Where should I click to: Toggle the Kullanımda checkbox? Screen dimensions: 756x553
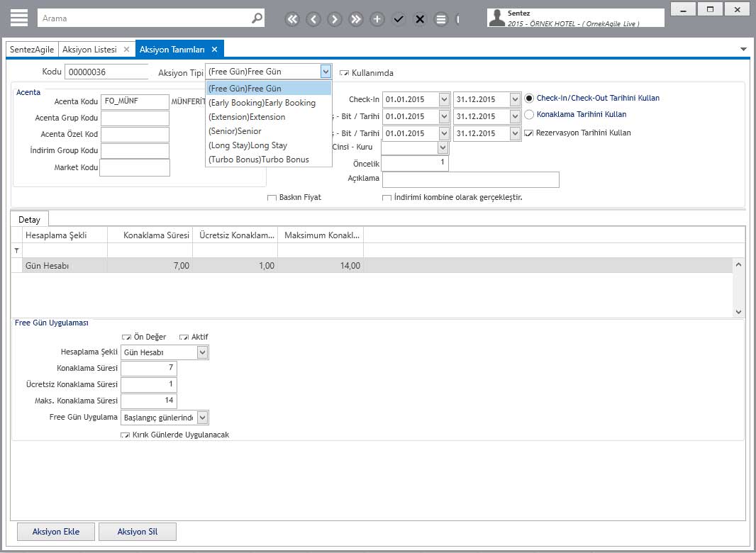[344, 73]
